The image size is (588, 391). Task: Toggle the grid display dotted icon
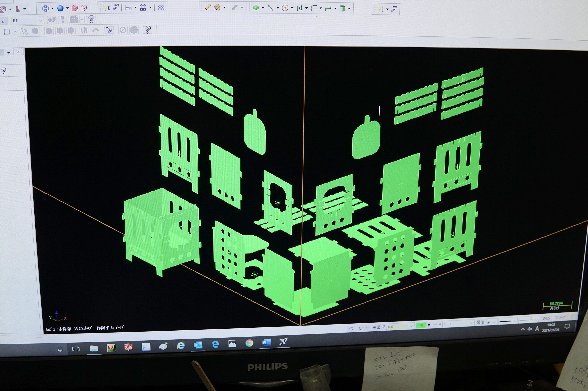161,7
